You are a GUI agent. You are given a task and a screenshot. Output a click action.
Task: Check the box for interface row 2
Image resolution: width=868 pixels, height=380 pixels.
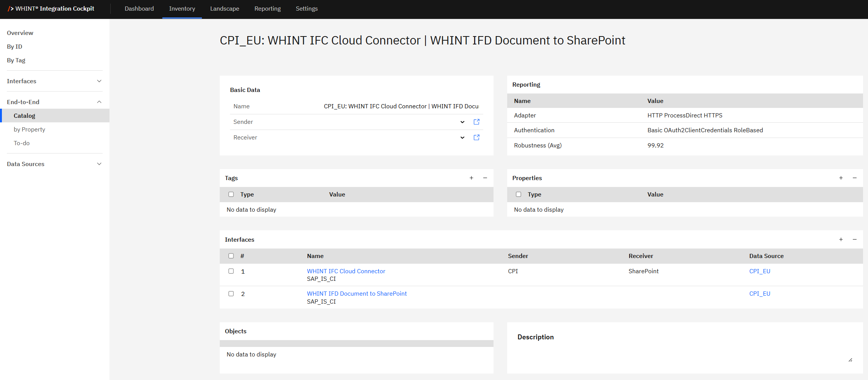pos(231,293)
